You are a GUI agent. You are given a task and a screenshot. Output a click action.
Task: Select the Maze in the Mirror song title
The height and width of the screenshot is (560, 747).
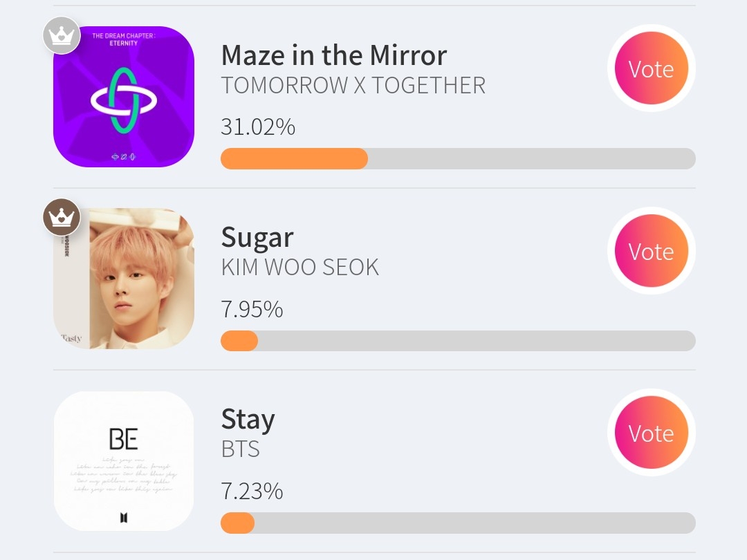[x=334, y=55]
